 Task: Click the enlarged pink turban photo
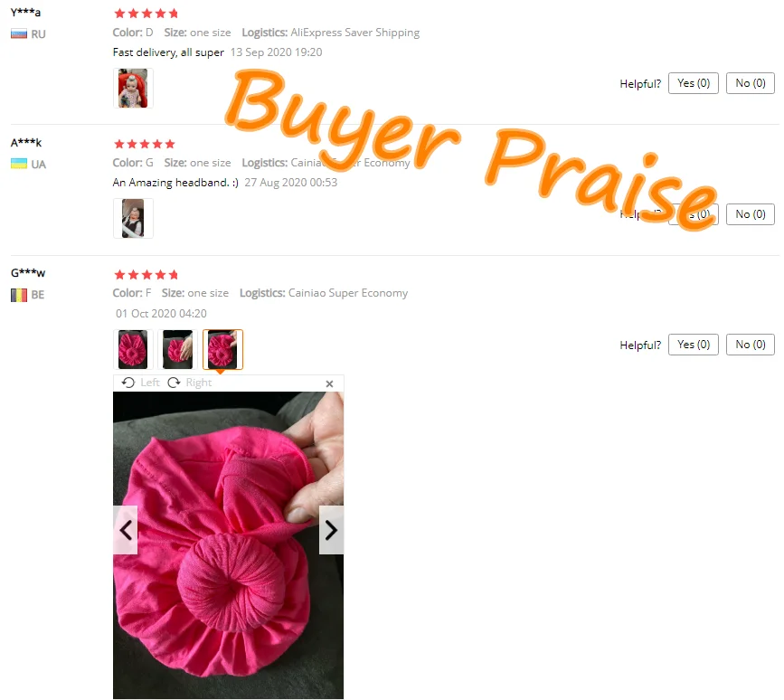(228, 545)
